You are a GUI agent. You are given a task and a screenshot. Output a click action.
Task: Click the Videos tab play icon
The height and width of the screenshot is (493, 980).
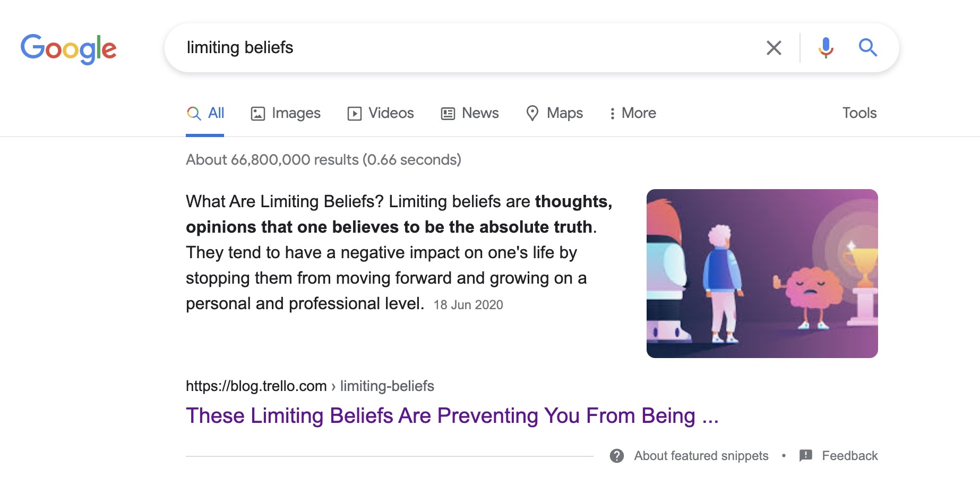[355, 114]
